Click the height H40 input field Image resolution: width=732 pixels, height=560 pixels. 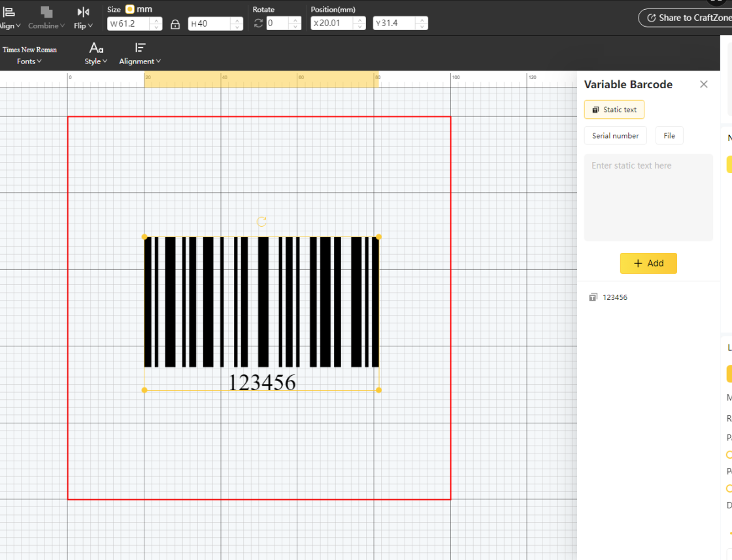pos(209,24)
